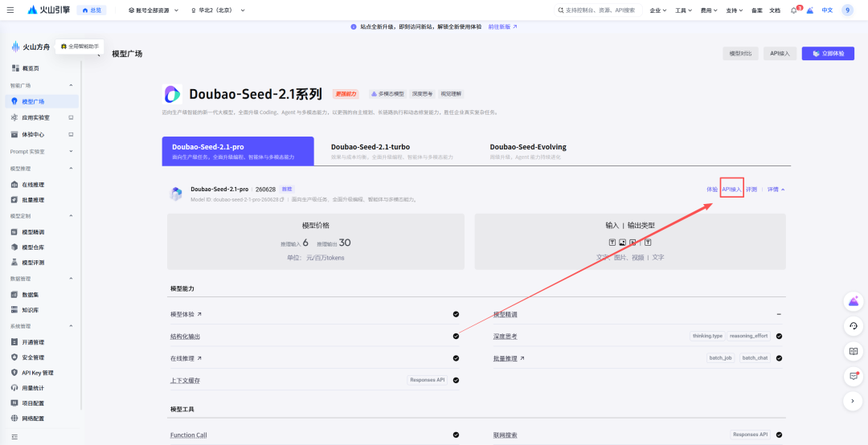This screenshot has height=445, width=868.
Task: Collapse the 模型推理 sidebar section
Action: (71, 168)
